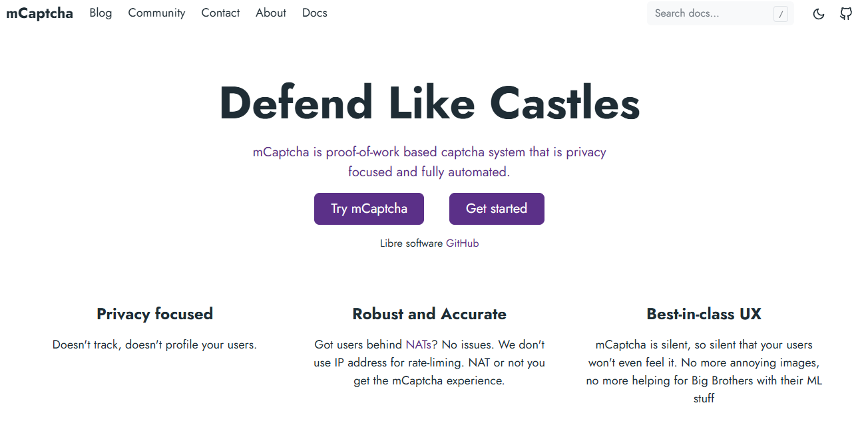This screenshot has height=427, width=868.
Task: Click the slash shortcut badge in search
Action: tap(781, 14)
